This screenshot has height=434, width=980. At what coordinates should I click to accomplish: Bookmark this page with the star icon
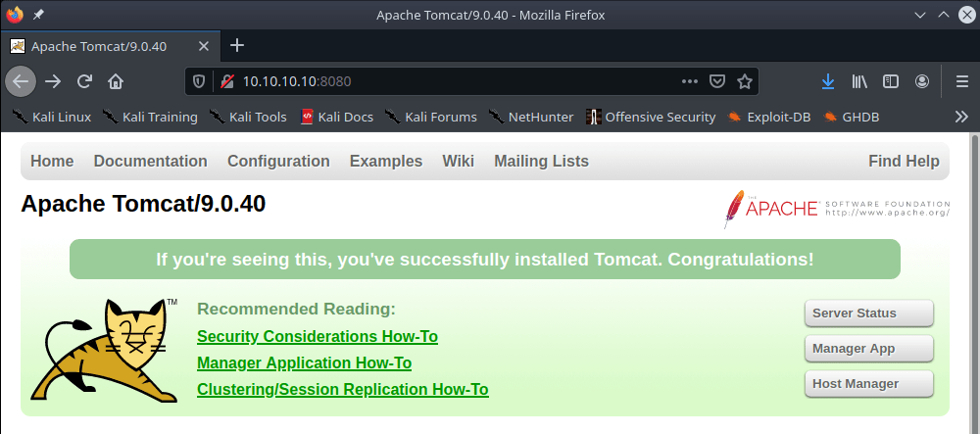coord(745,81)
